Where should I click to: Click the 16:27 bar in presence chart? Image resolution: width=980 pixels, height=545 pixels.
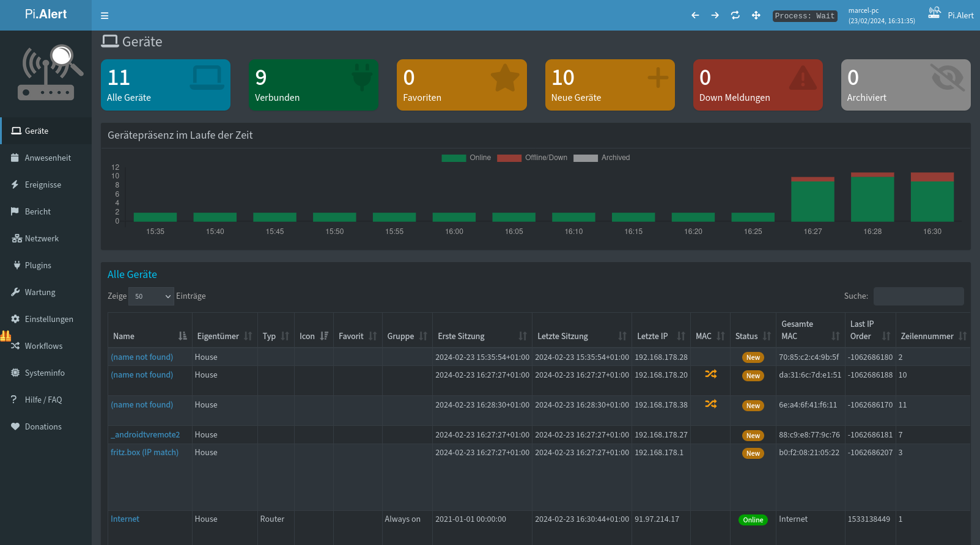812,199
